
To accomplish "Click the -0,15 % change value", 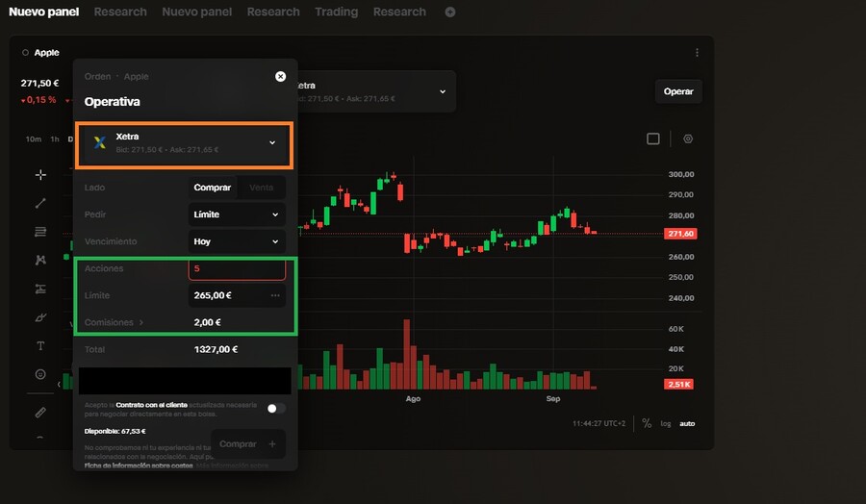I will point(38,100).
